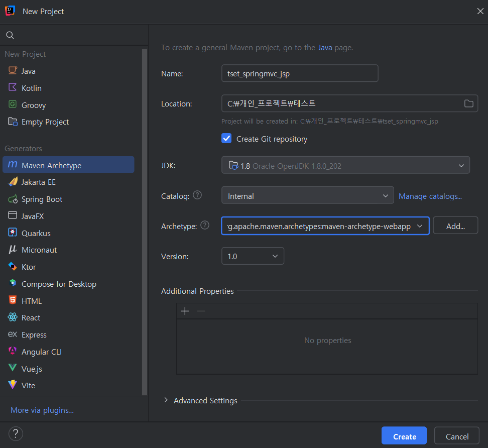Select Spring Boot generator
Screen dimensions: 488x448
point(68,199)
